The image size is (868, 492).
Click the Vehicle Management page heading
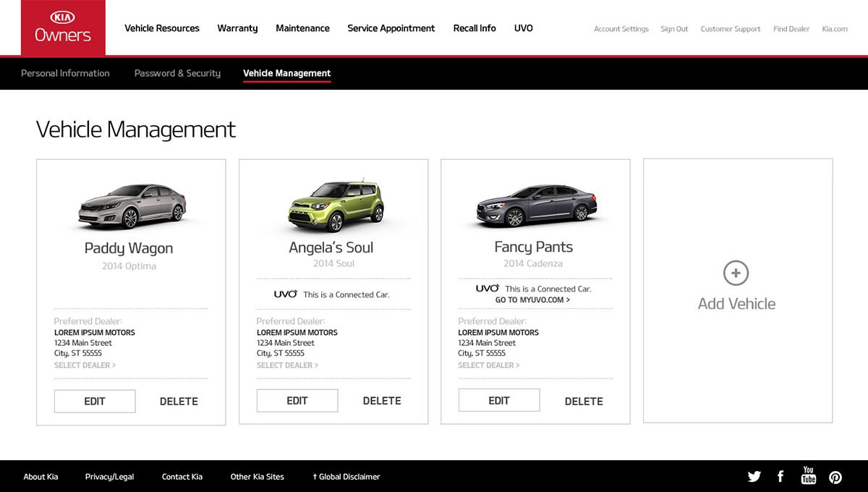tap(136, 130)
